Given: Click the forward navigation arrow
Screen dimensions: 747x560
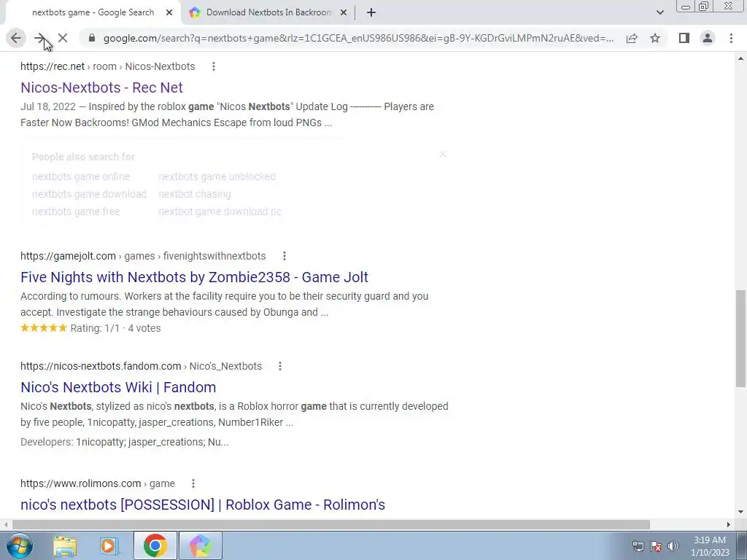Looking at the screenshot, I should [39, 38].
